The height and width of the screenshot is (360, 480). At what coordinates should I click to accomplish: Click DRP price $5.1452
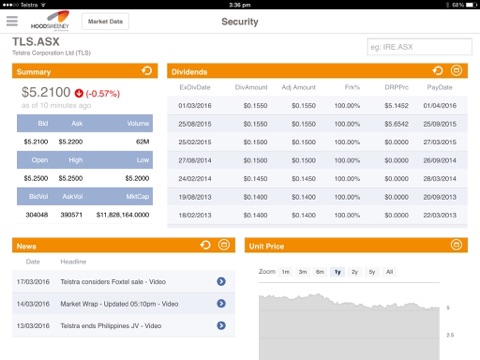(396, 106)
